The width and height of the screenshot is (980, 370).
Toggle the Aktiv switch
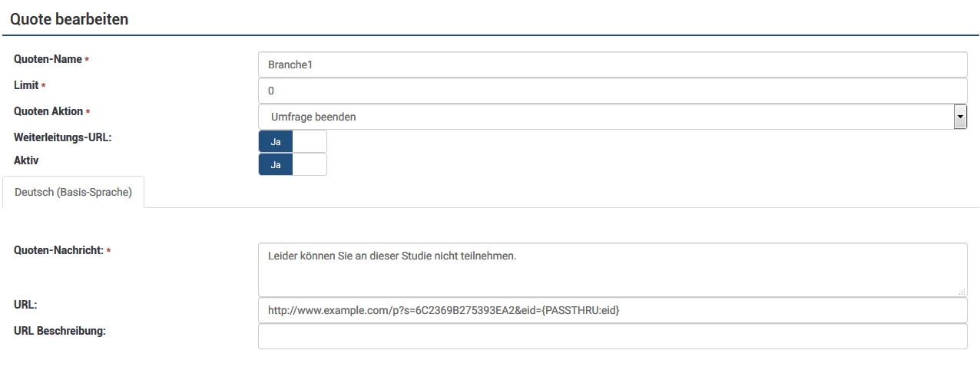(x=293, y=164)
